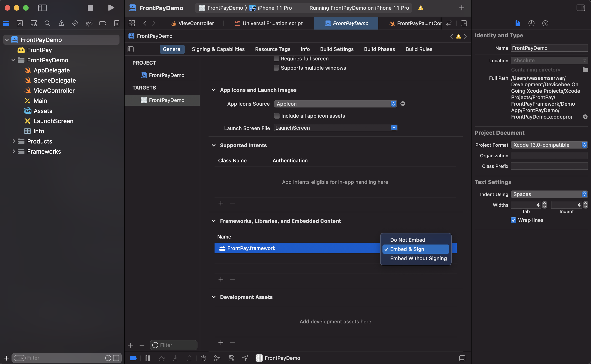Switch to Build Settings tab
591x364 pixels.
(x=337, y=49)
